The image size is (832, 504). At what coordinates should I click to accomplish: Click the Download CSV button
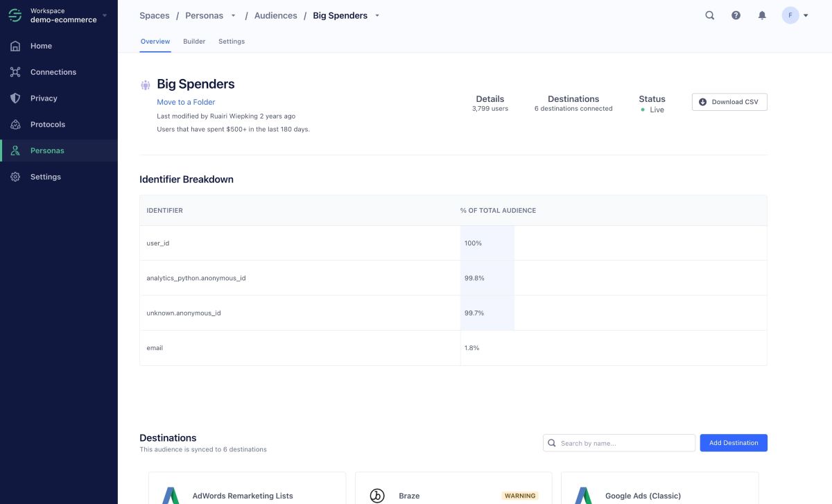click(x=729, y=102)
